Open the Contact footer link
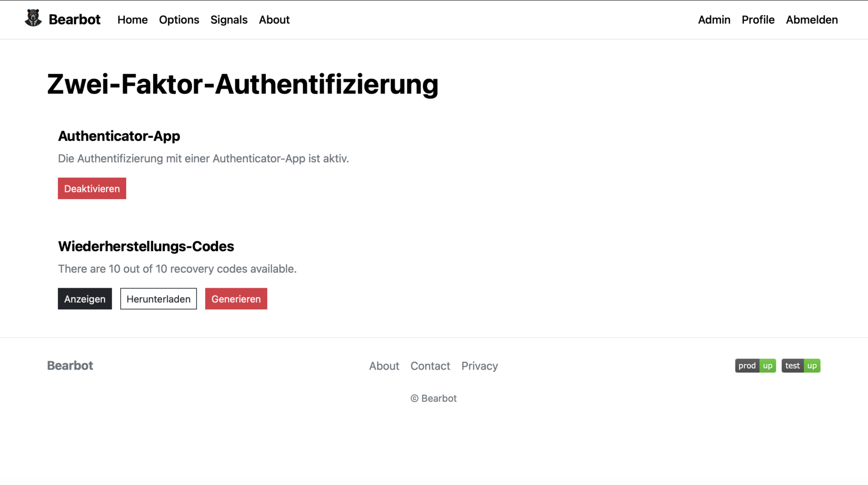 (430, 366)
